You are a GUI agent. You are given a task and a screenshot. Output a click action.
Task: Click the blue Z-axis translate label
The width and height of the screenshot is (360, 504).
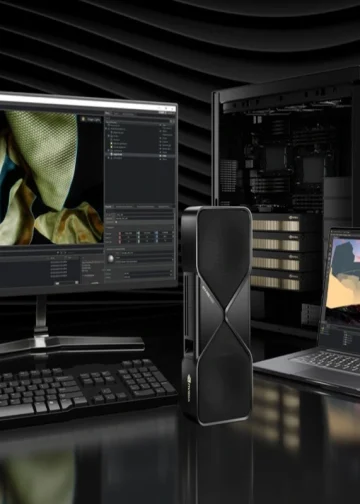156,233
